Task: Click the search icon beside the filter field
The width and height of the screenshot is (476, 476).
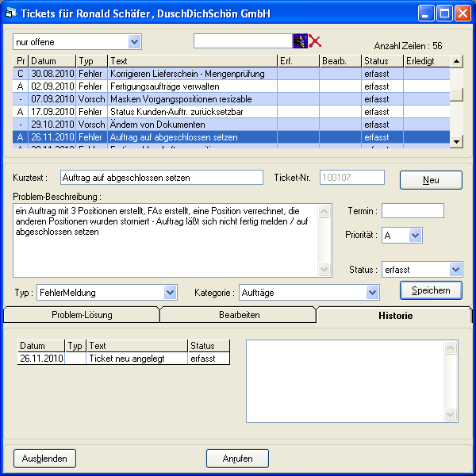Action: click(299, 41)
